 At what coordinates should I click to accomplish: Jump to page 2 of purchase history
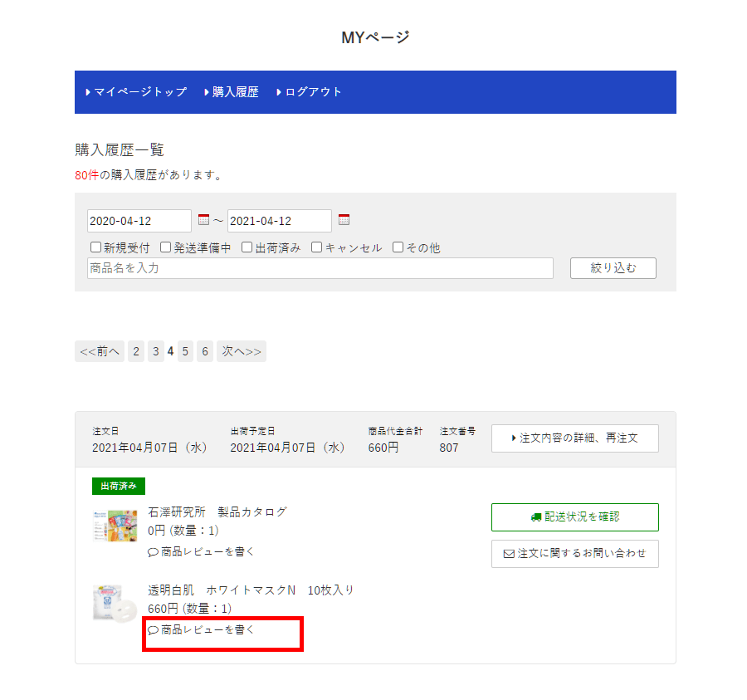(136, 352)
